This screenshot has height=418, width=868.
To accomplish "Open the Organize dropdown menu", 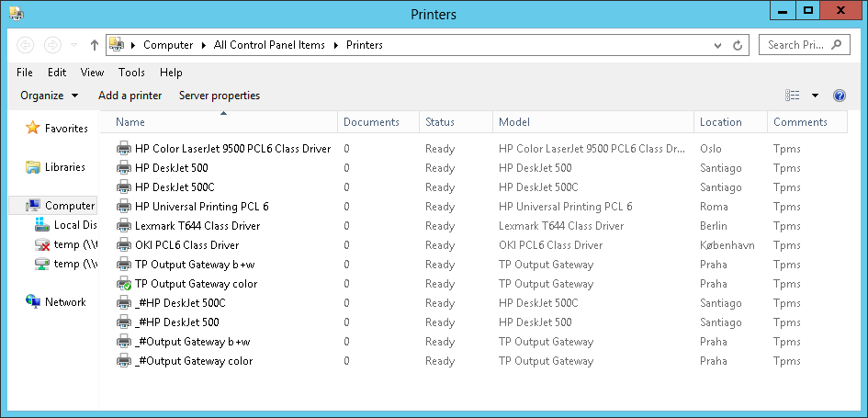I will coord(50,96).
